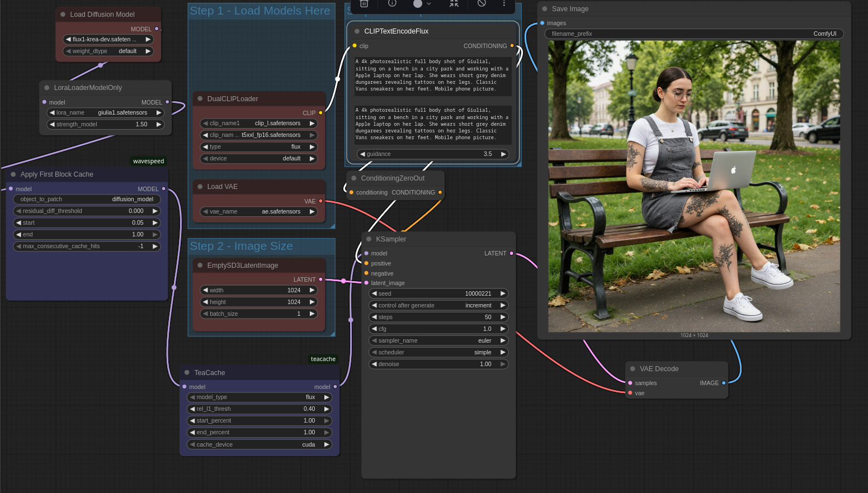The width and height of the screenshot is (868, 493).
Task: Open node info from the selection toolbar
Action: pos(392,3)
